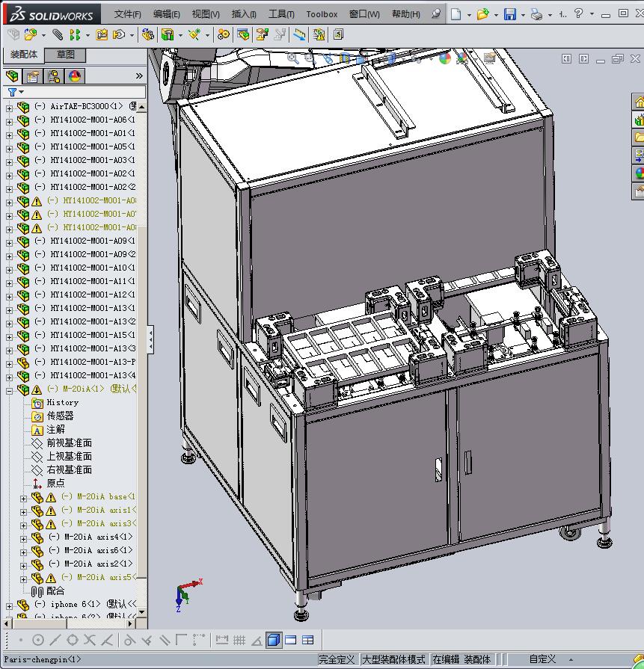Toggle the shaded cube view button in bottom toolbar
Screen dimensions: 644x669
(x=273, y=640)
